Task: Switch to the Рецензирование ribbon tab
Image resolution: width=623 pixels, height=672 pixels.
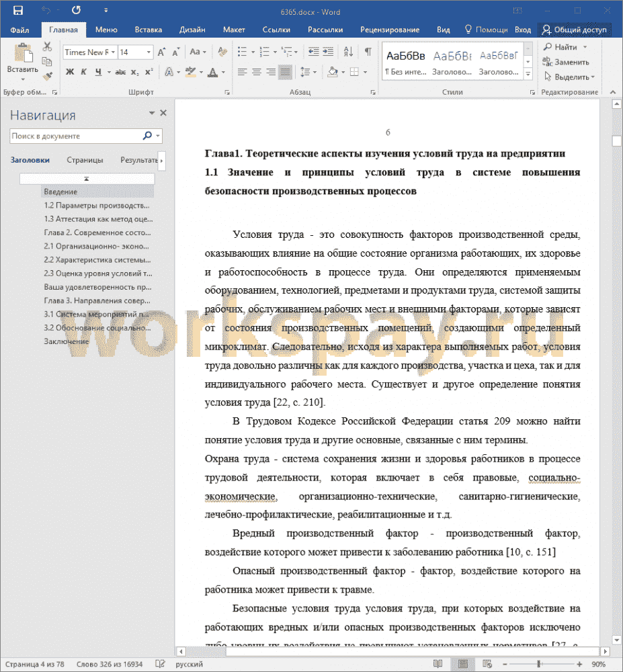Action: point(390,30)
